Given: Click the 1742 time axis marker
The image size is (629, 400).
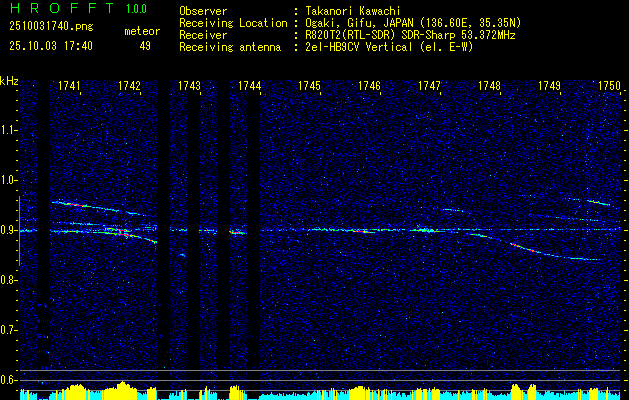Looking at the screenshot, I should pos(130,86).
